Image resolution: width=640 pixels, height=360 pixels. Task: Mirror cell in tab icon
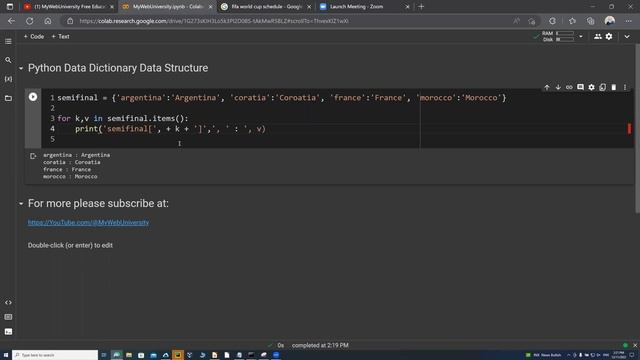pyautogui.click(x=602, y=87)
